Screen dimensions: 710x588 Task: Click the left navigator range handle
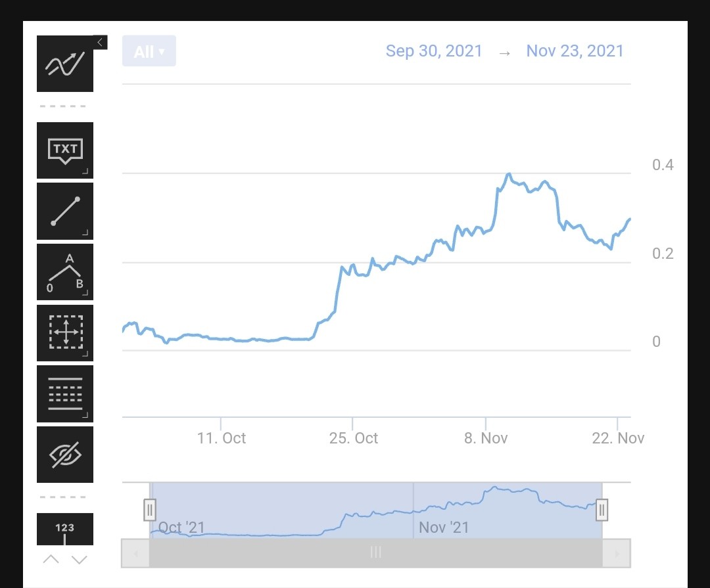click(x=150, y=510)
